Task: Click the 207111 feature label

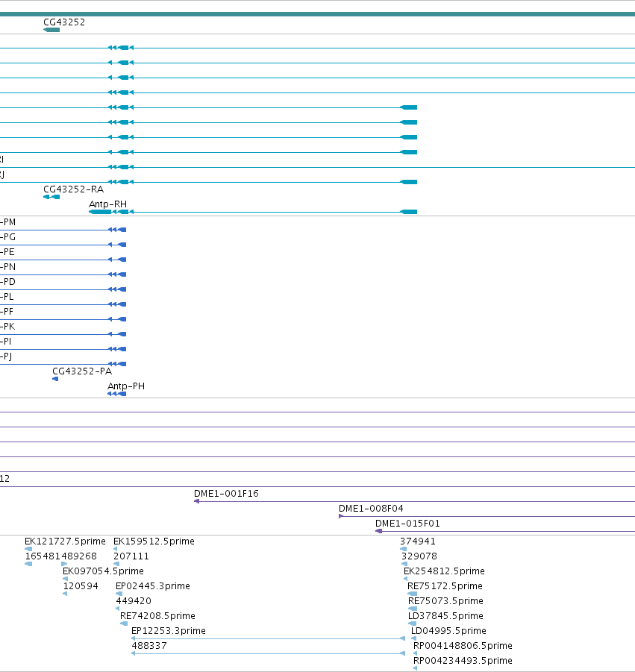Action: click(131, 556)
